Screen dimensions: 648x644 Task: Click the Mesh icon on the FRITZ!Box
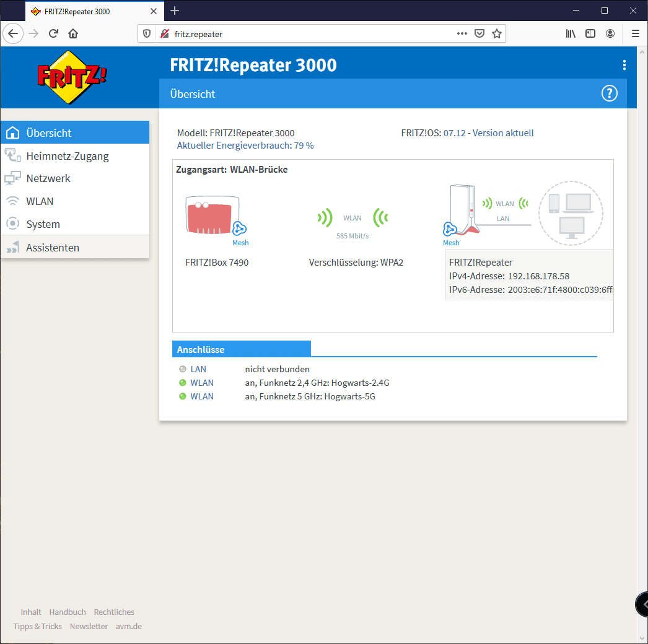coord(239,228)
